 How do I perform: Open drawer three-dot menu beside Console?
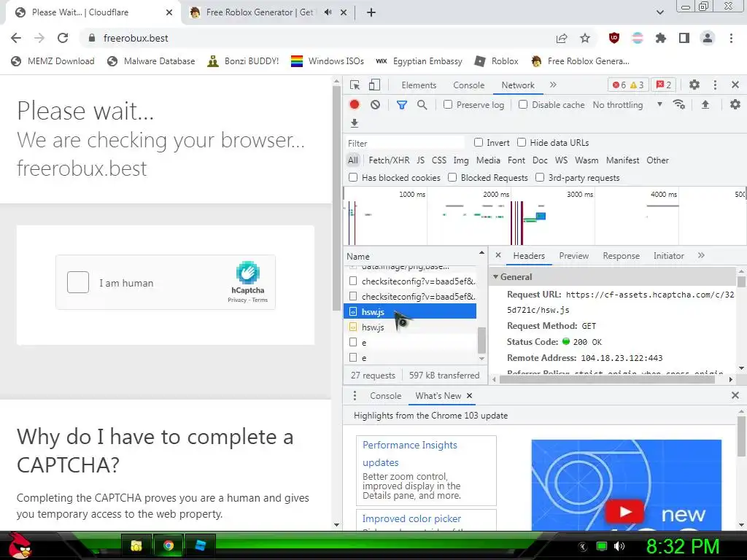pos(355,396)
